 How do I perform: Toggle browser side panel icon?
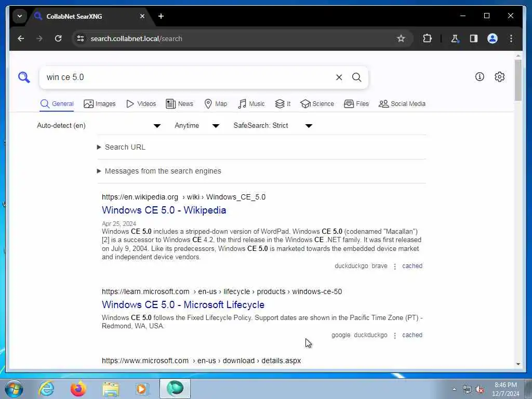tap(474, 38)
